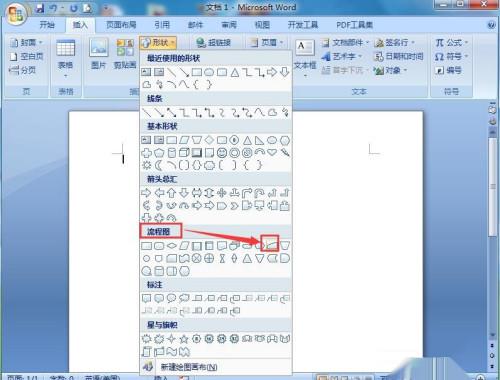
Task: Pick the flowchart diamond decision shape
Action: 172,246
